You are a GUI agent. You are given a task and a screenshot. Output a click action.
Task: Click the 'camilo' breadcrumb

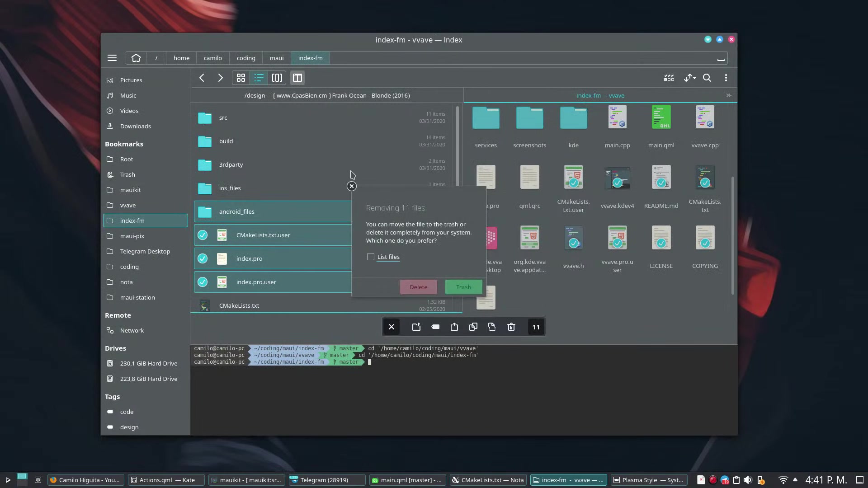coord(212,58)
